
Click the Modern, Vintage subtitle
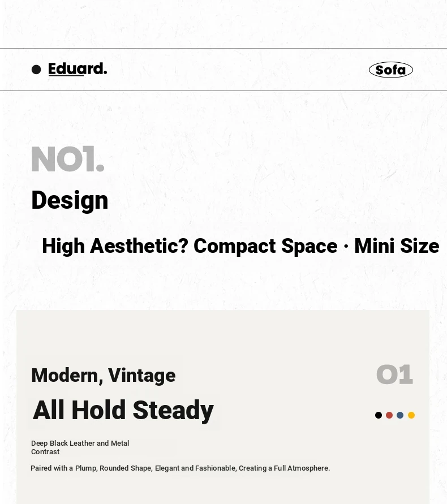pyautogui.click(x=103, y=376)
